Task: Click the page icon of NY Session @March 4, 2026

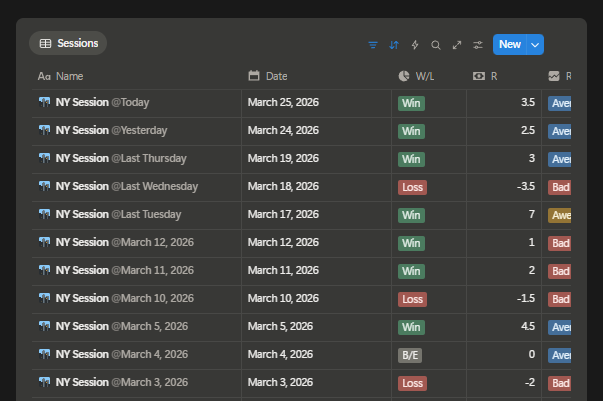Action: point(44,354)
